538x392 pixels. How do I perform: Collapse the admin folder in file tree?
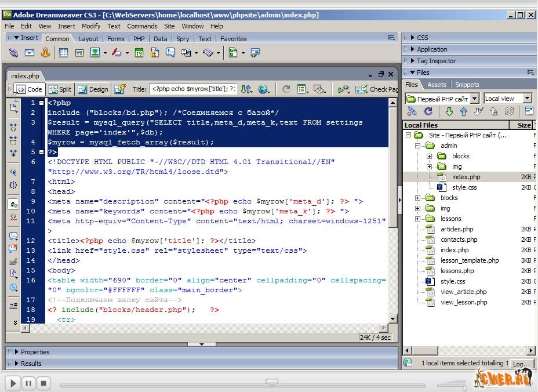(x=418, y=146)
